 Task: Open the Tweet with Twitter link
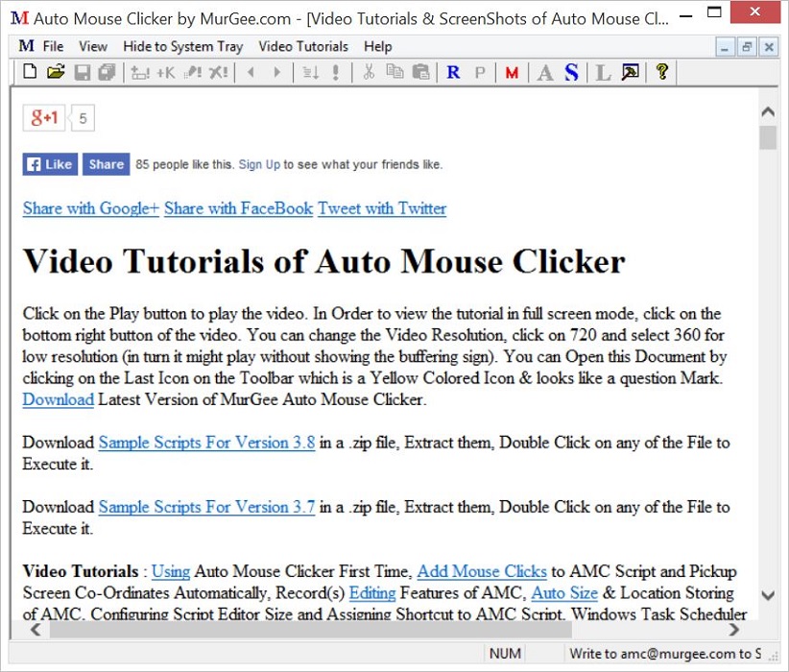[382, 208]
